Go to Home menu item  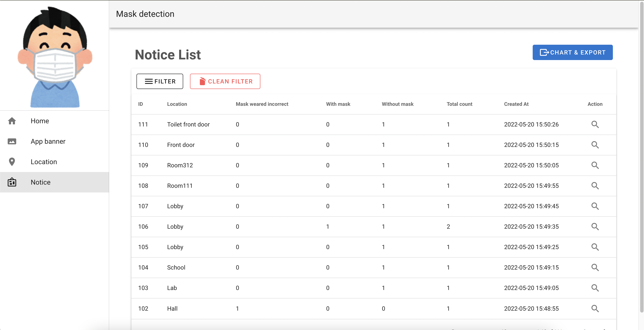[x=40, y=121]
